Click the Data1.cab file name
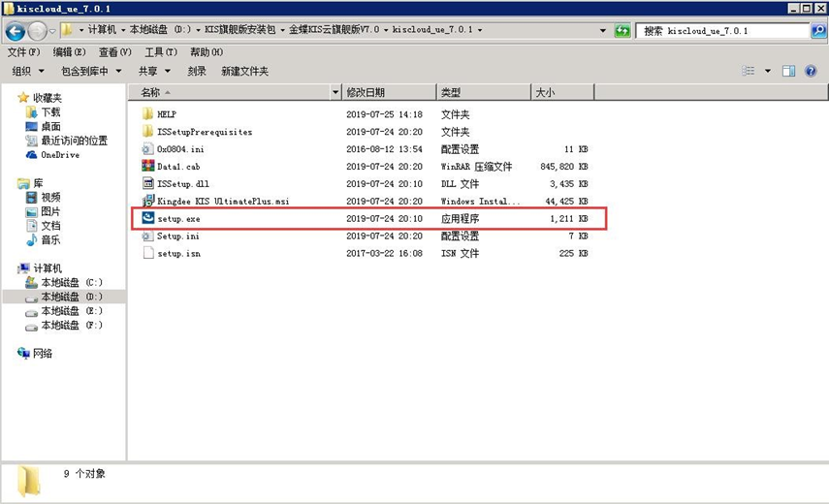Viewport: 829px width, 504px height. click(178, 167)
